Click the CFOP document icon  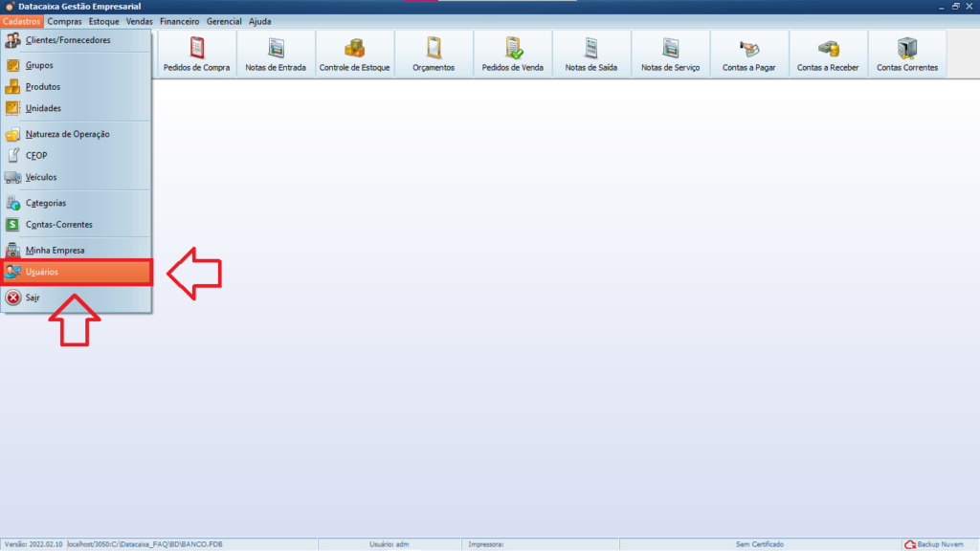tap(13, 155)
